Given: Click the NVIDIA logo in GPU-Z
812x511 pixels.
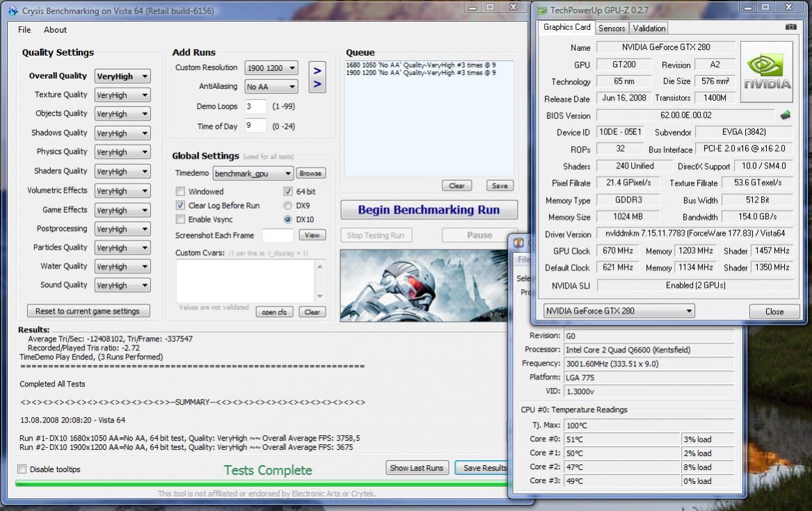Looking at the screenshot, I should 767,72.
